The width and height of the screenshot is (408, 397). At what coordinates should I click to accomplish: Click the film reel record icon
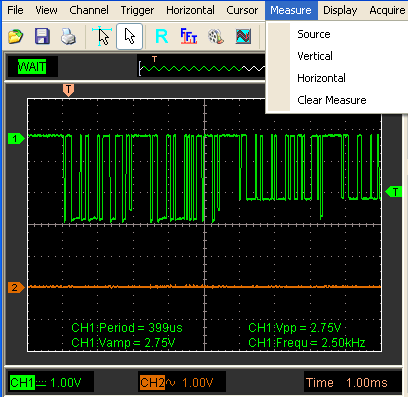[216, 36]
